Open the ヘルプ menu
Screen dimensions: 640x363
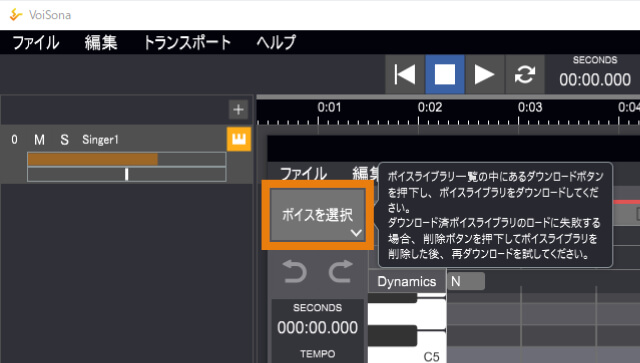click(x=276, y=42)
